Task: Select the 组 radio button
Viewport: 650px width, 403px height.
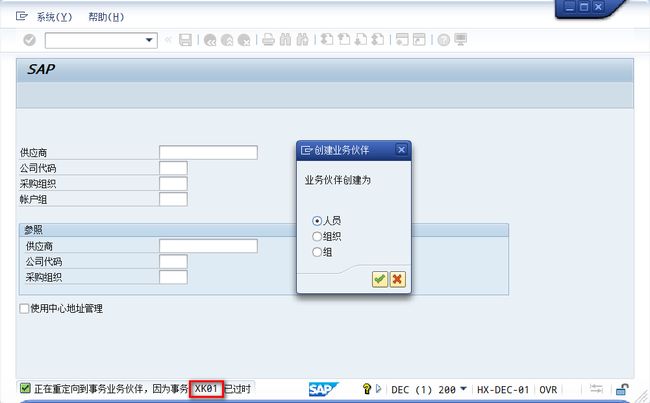Action: pos(317,252)
